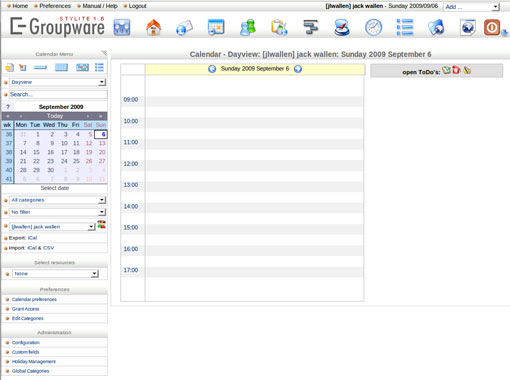Open the web page document globe icon
Viewport: 510px width, 380px height.
click(x=468, y=27)
